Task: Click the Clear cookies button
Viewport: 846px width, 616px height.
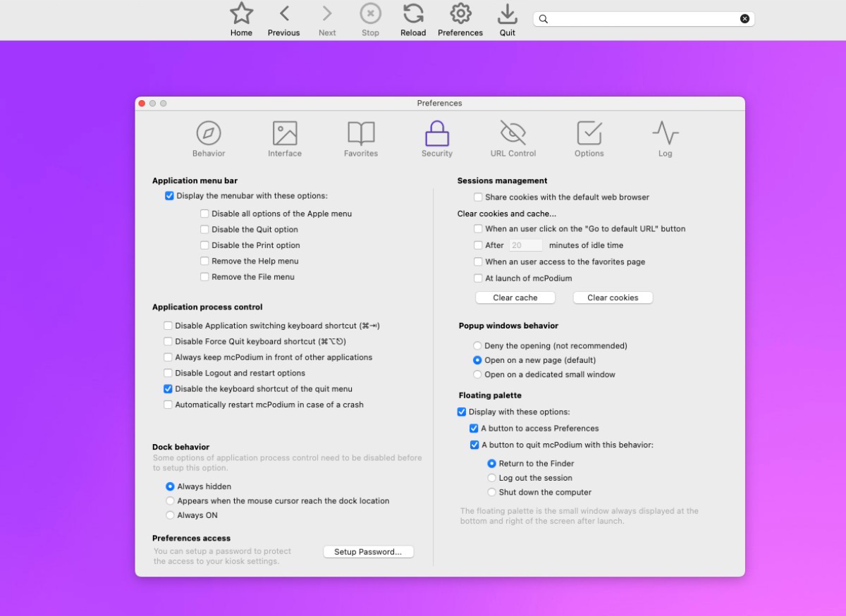Action: (x=613, y=297)
